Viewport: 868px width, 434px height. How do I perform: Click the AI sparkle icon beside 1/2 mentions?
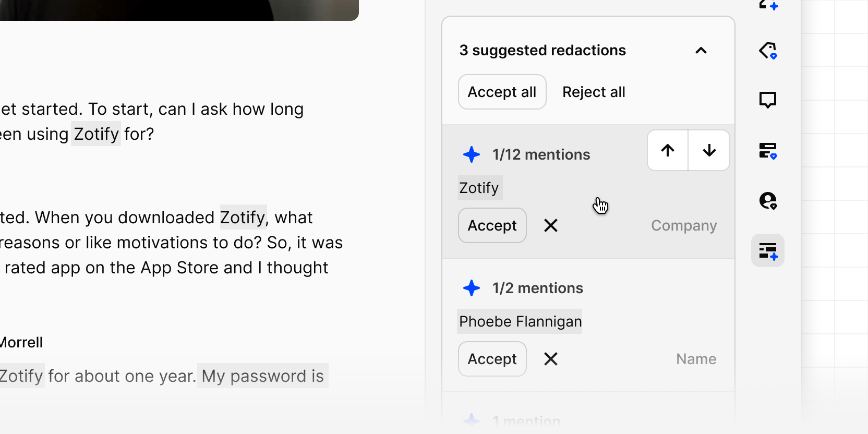[472, 288]
